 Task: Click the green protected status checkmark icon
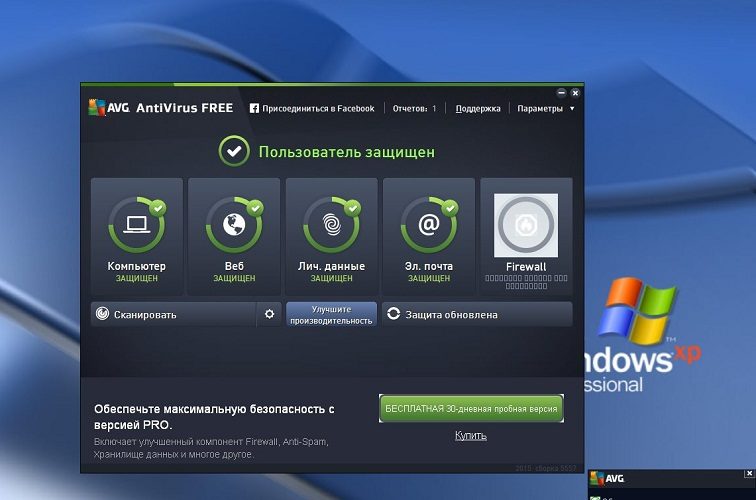[234, 151]
